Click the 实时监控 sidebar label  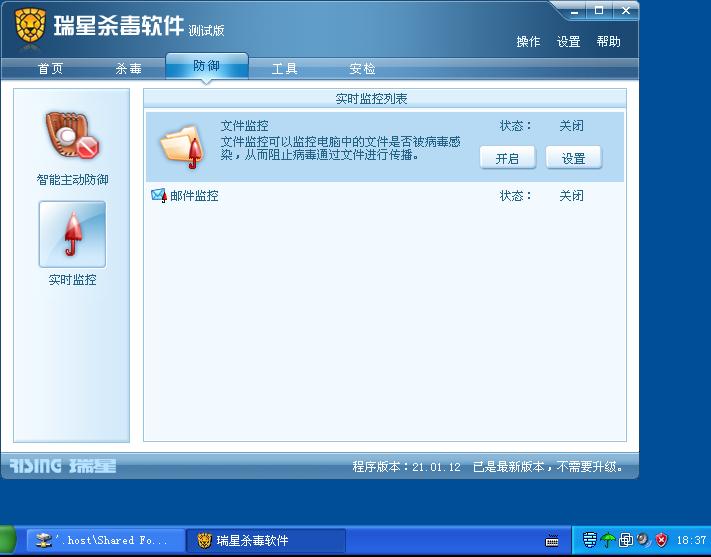[73, 280]
